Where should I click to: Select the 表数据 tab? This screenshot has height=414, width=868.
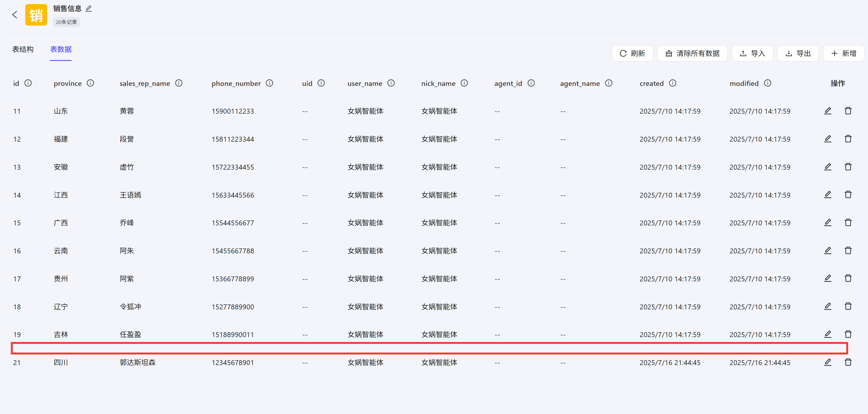coord(61,49)
